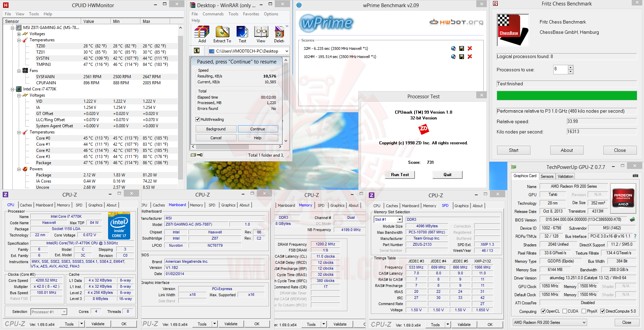Click the Fritz Chess test progress bar
Viewport: 644px width, 330px height.
point(567,96)
